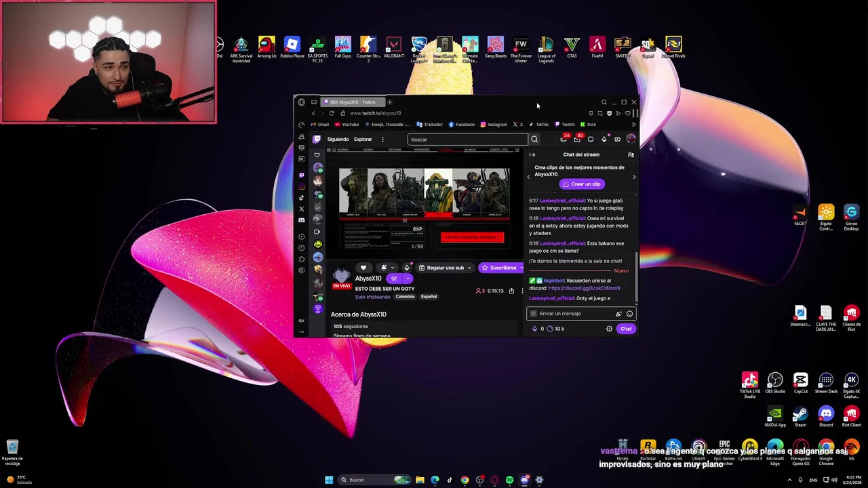Image resolution: width=868 pixels, height=488 pixels.
Task: Show hidden system tray icons chevron
Action: [x=790, y=480]
